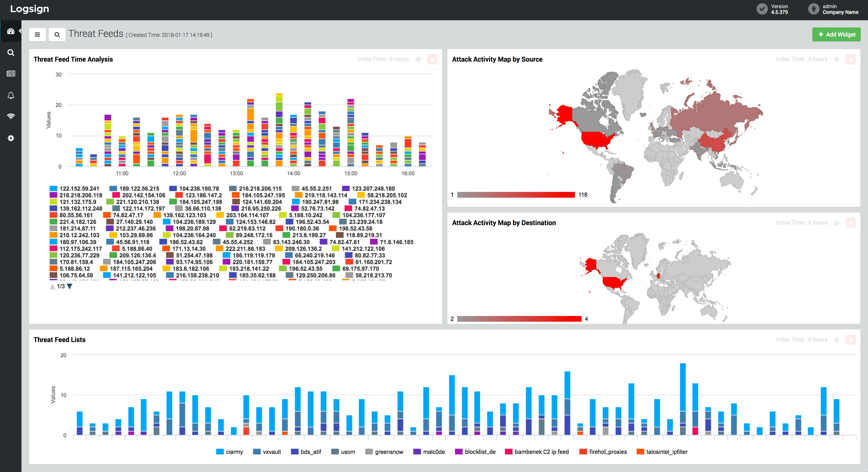The image size is (868, 472).
Task: Close the Attack Activity Map by Destination widget
Action: coord(851,223)
